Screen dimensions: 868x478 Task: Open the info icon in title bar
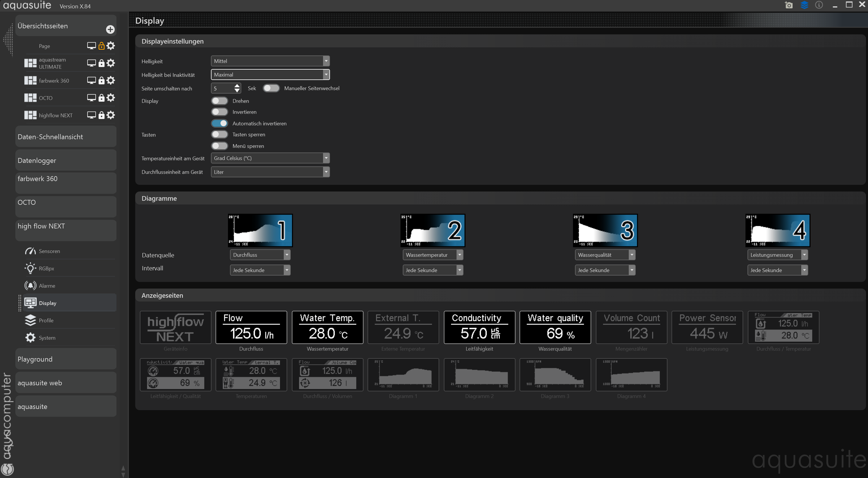pyautogui.click(x=819, y=5)
